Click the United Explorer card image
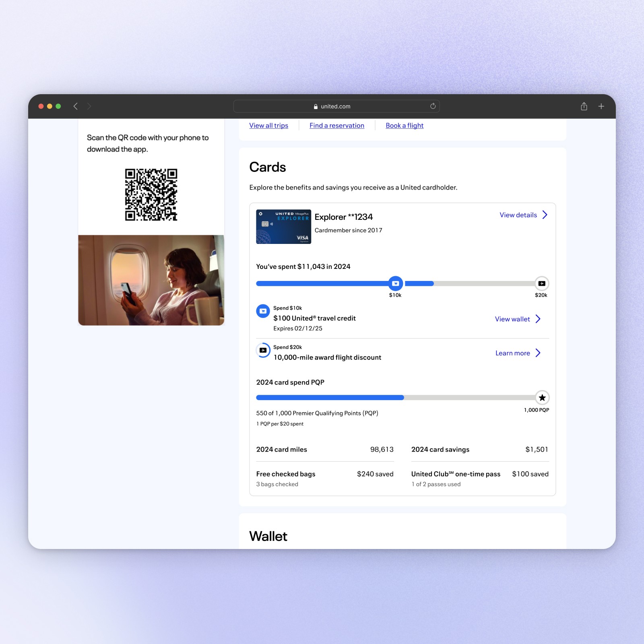The image size is (644, 644). [284, 227]
